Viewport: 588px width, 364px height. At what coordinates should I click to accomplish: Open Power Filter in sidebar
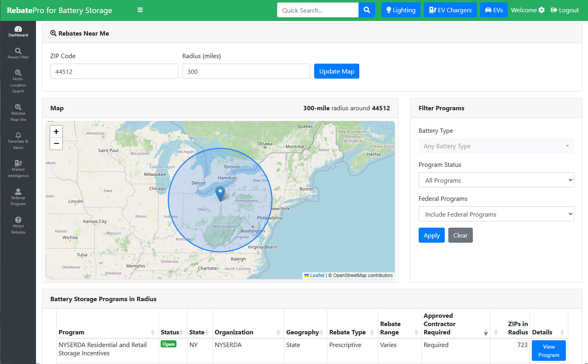[18, 53]
